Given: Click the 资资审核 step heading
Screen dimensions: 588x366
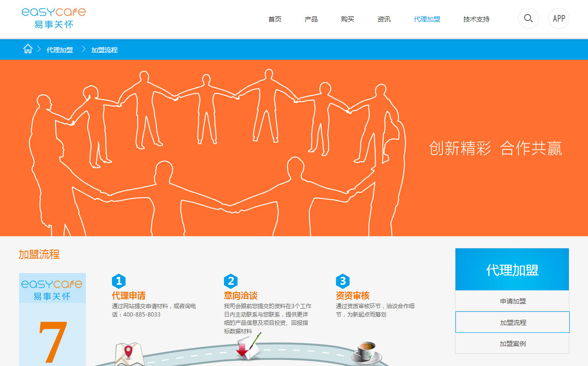Looking at the screenshot, I should [353, 296].
